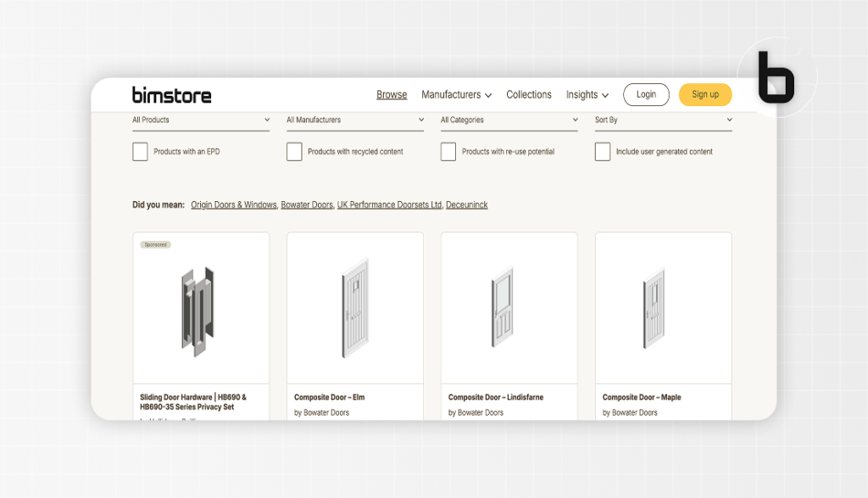This screenshot has height=498, width=868.
Task: Click the Composite Door – Elm title
Action: coord(330,397)
